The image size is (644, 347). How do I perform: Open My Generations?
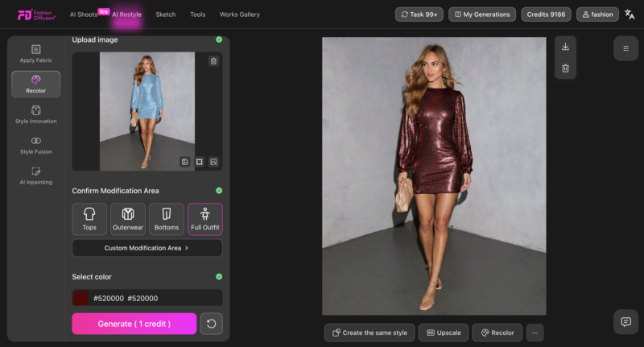(x=482, y=14)
